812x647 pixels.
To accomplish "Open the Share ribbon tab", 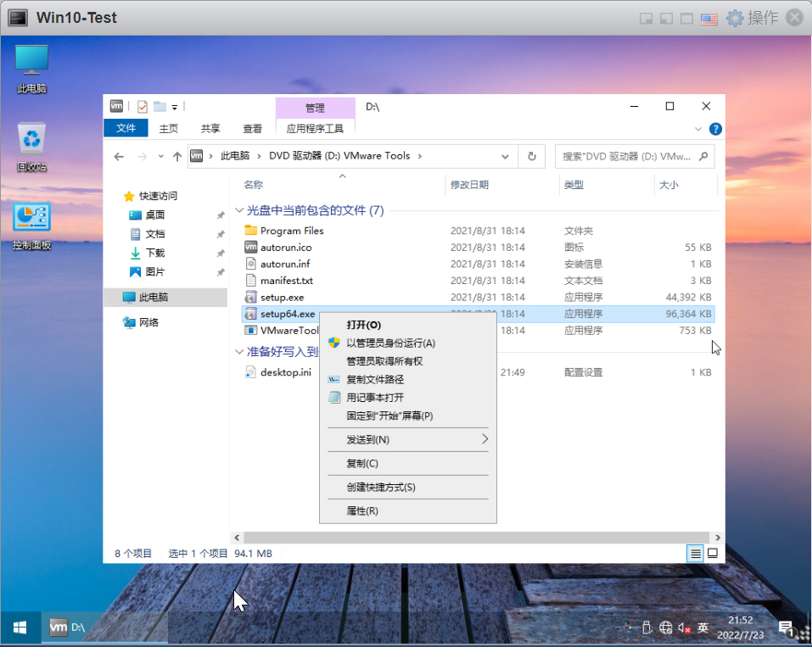I will click(210, 128).
